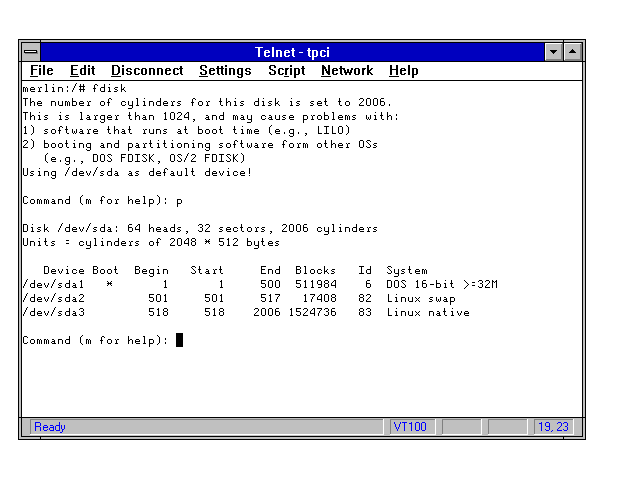Open the Edit menu

click(x=82, y=71)
